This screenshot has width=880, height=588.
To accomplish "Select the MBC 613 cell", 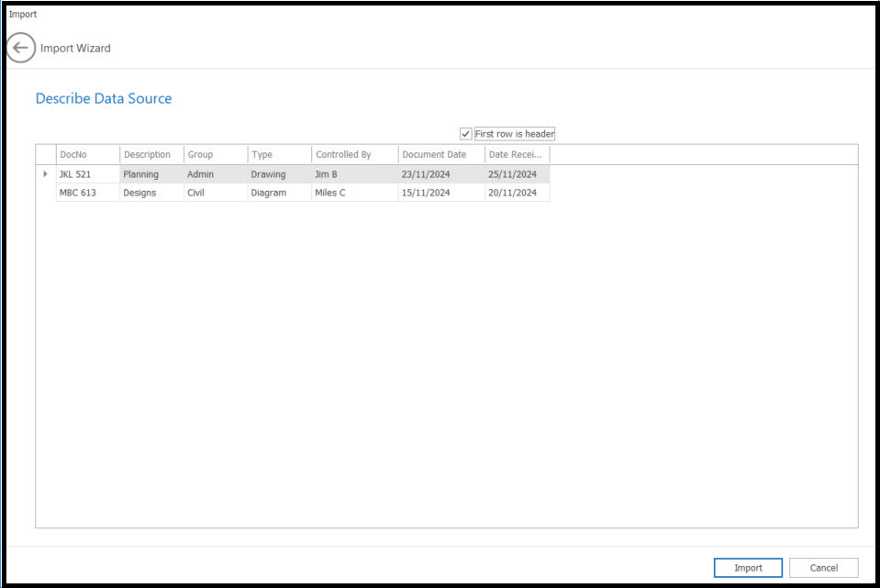I will coord(87,193).
